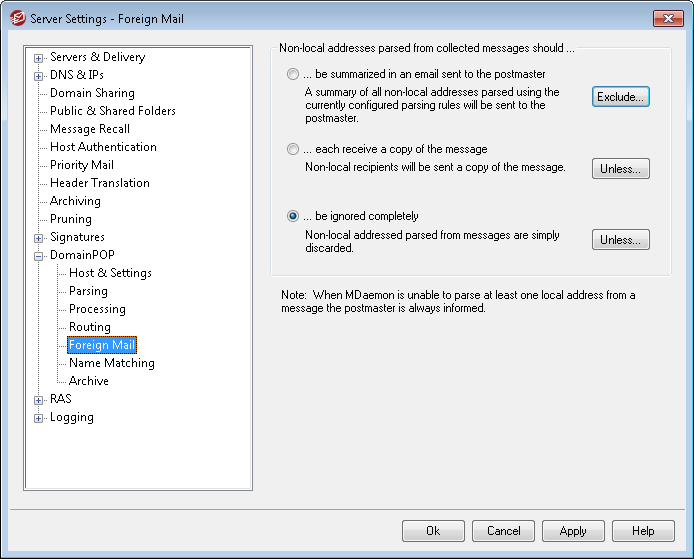Open Help for Foreign Mail
Screen dimensions: 694x559
pyautogui.click(x=643, y=531)
